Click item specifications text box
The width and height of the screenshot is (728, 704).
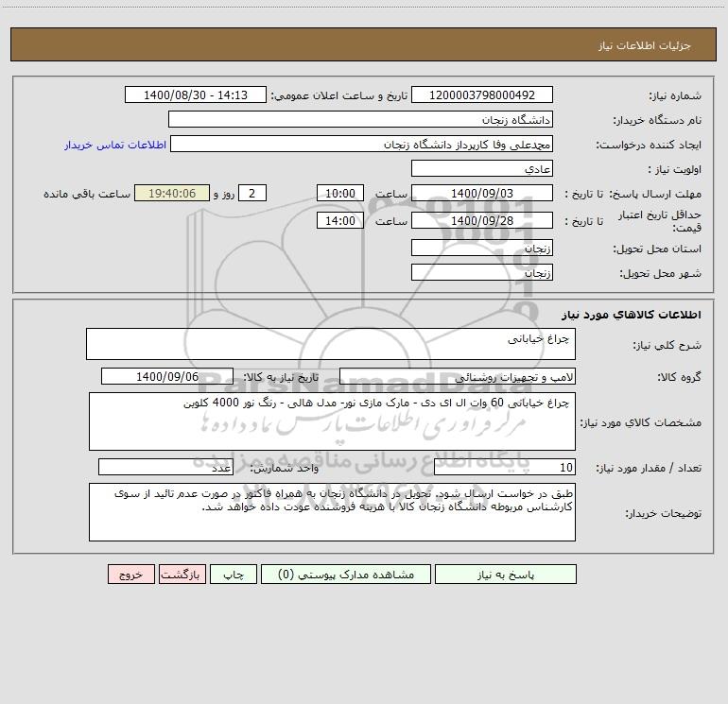click(332, 421)
